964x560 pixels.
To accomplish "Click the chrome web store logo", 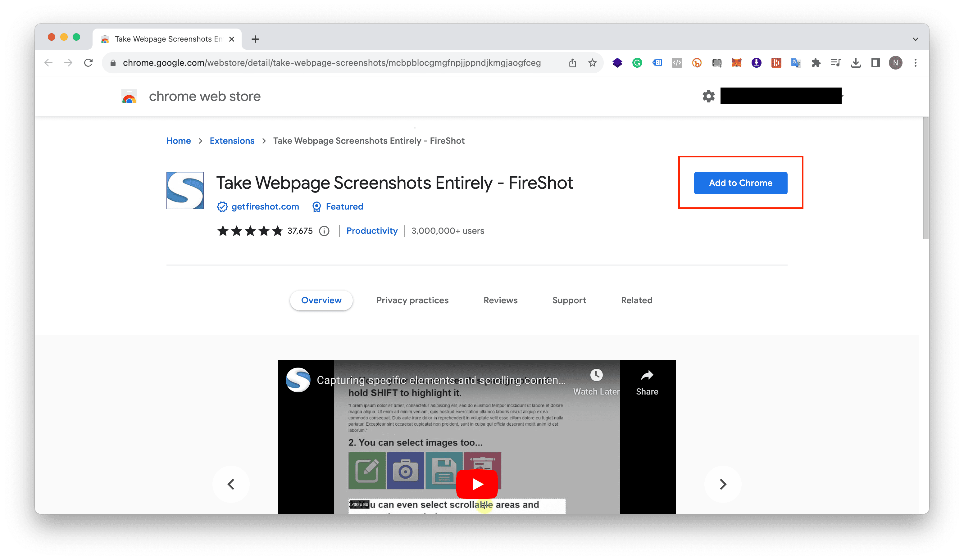I will pyautogui.click(x=129, y=96).
